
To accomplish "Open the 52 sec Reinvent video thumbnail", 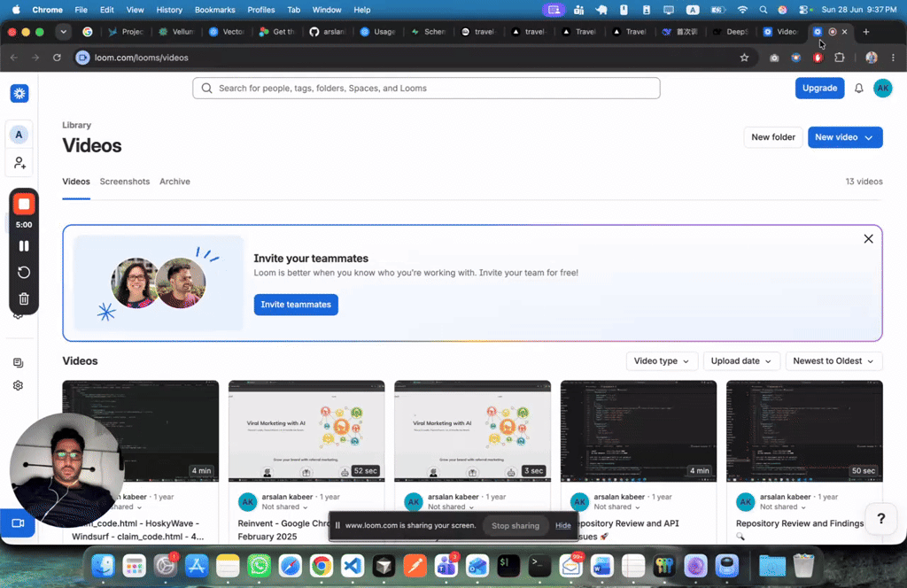I will 306,430.
